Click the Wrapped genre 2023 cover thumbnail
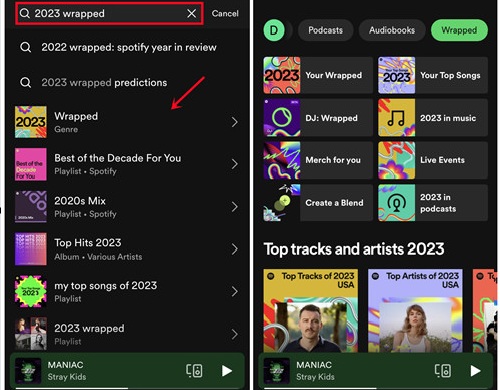The width and height of the screenshot is (500, 390). [31, 122]
